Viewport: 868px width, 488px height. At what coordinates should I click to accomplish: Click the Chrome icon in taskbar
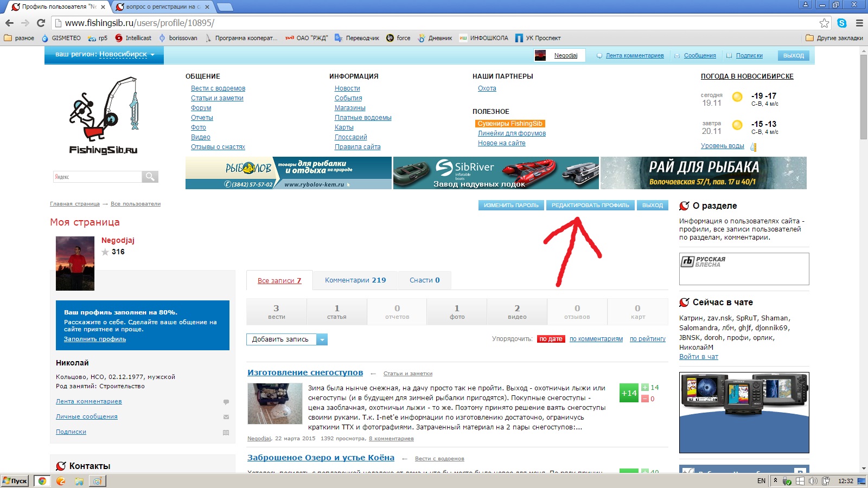(42, 481)
